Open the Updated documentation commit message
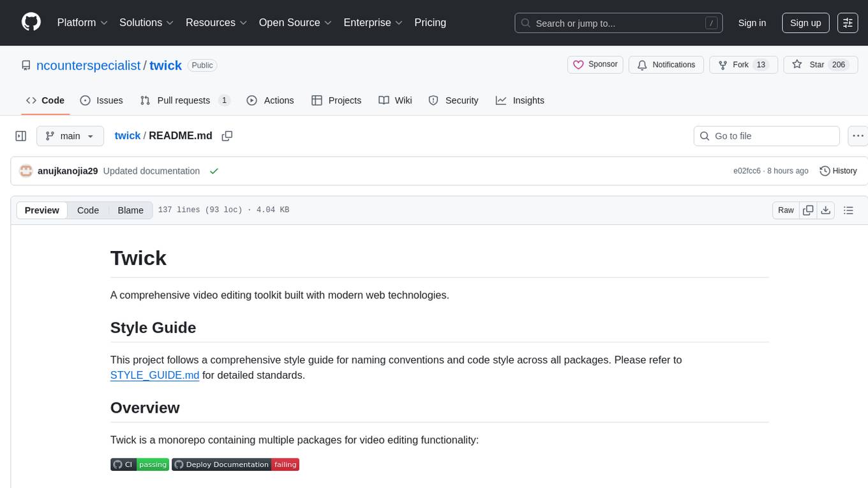Screen dimensions: 868x488 [x=151, y=171]
